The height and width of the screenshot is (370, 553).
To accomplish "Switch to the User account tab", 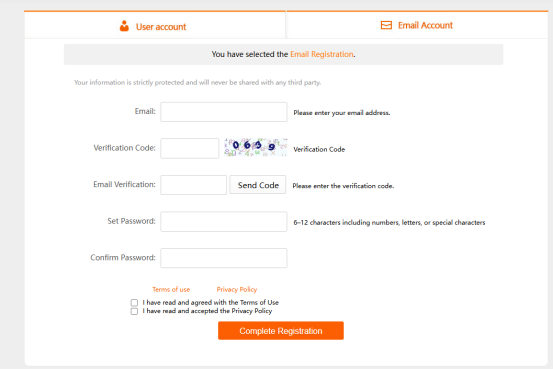I will (155, 25).
